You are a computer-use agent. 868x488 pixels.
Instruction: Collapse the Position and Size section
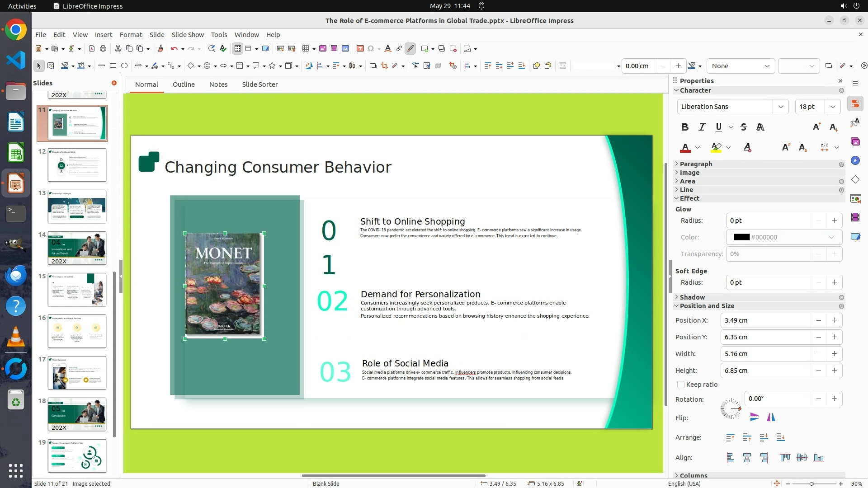[x=707, y=306]
